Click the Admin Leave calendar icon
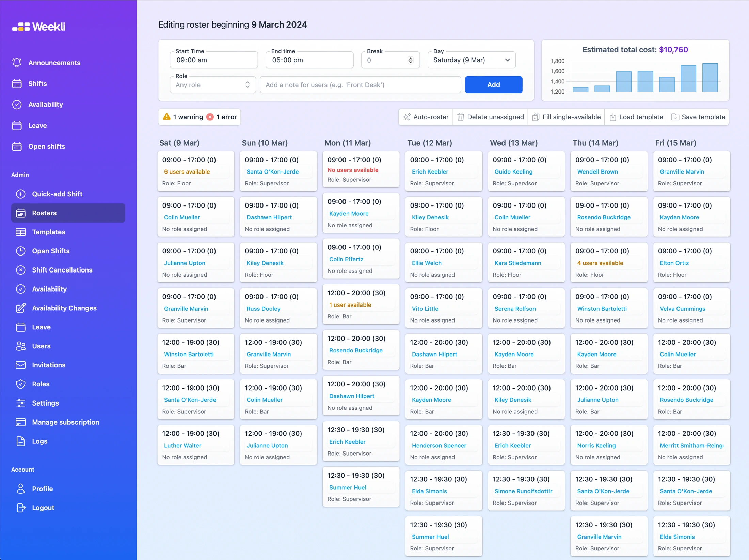 [x=20, y=327]
